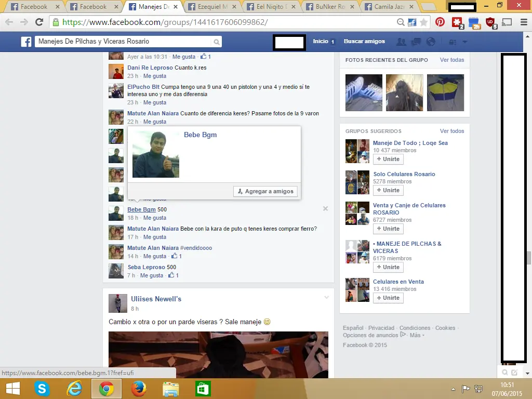This screenshot has height=399, width=532.
Task: Collapse Uliises Newell's post options chevron
Action: [x=326, y=297]
